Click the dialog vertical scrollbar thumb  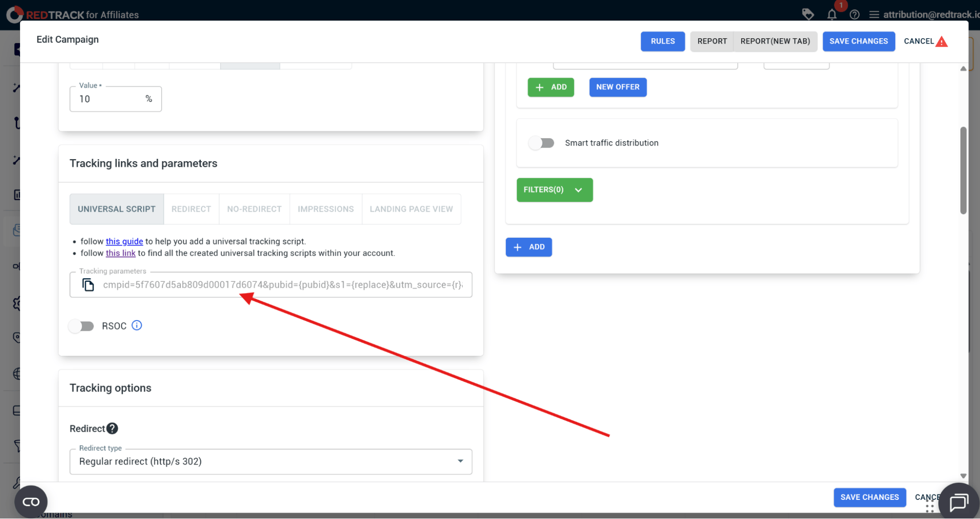point(963,171)
